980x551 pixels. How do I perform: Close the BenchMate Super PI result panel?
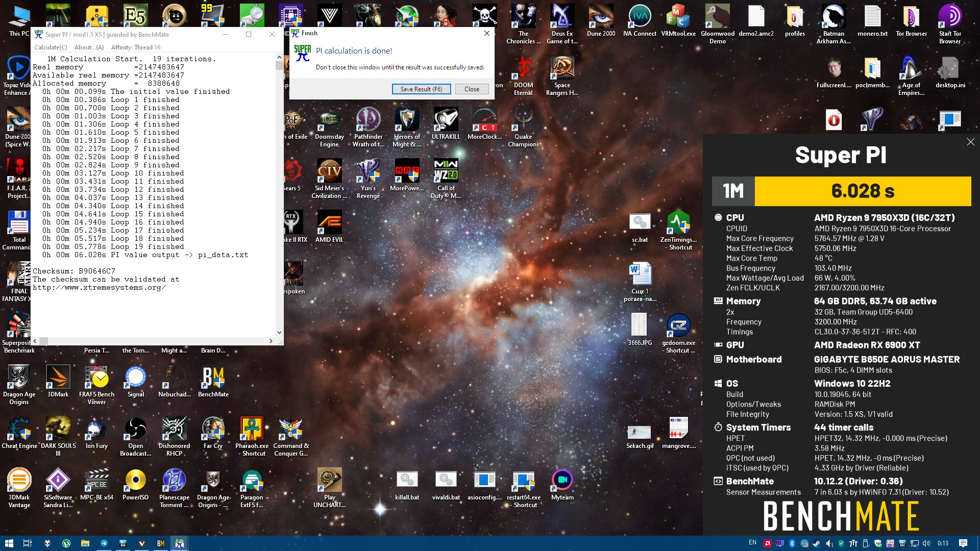tap(970, 142)
